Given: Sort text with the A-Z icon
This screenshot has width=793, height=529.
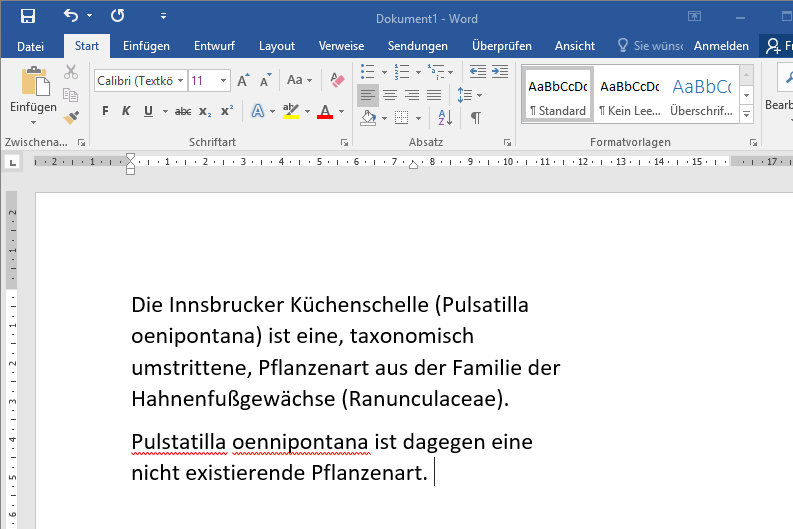Looking at the screenshot, I should 445,118.
